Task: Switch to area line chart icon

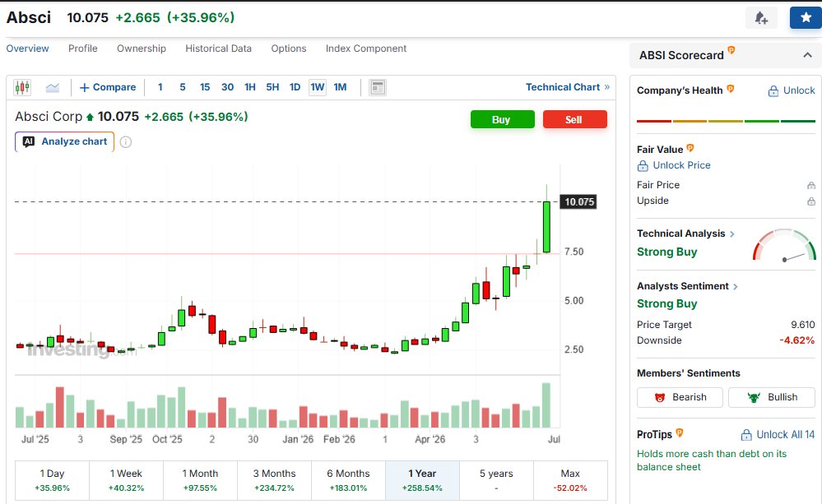Action: click(x=53, y=87)
